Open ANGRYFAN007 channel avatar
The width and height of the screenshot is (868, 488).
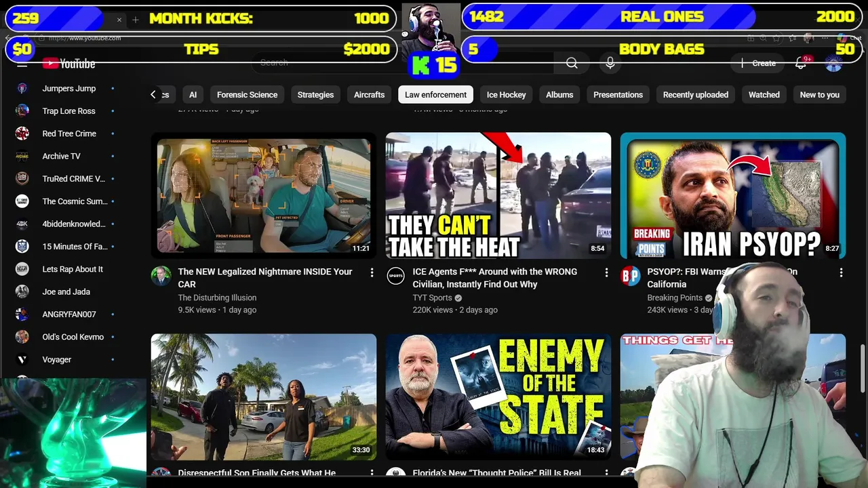point(22,314)
